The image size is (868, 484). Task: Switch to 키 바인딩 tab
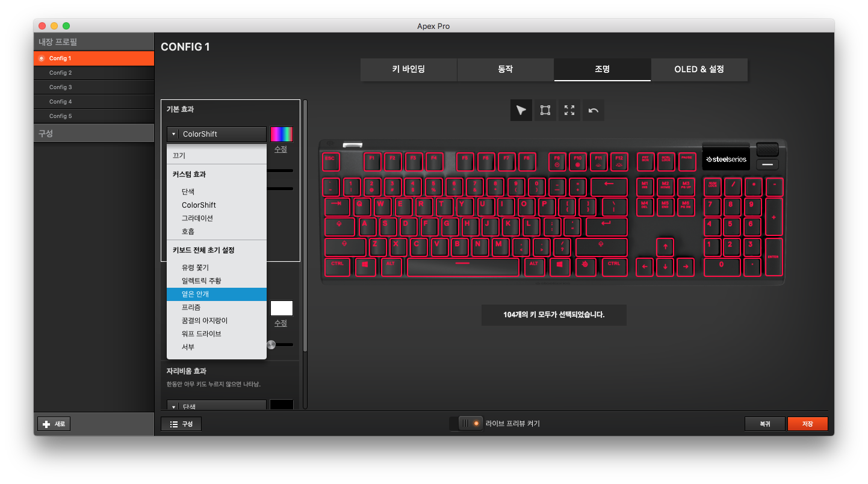coord(409,69)
